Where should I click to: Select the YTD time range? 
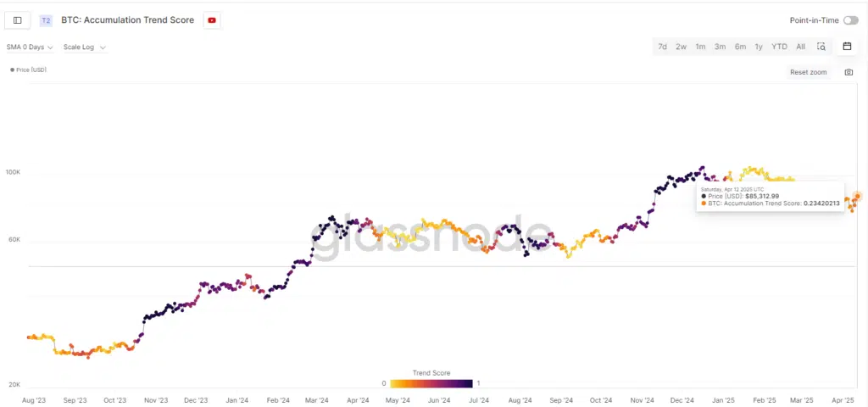click(x=779, y=47)
